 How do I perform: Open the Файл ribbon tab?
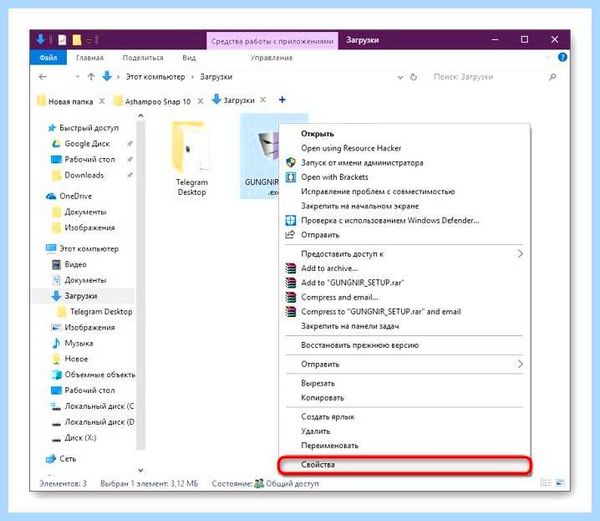click(48, 57)
